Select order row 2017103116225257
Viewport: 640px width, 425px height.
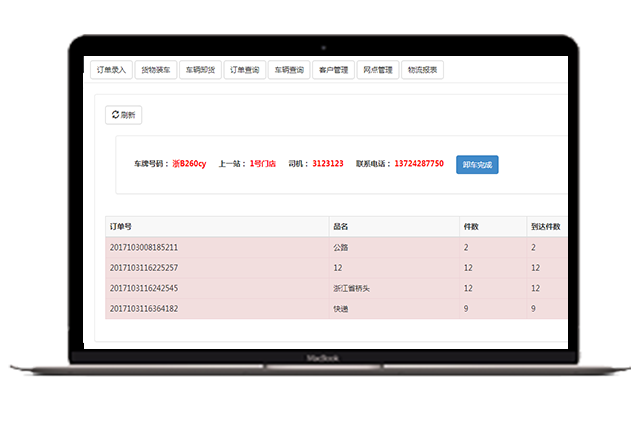[143, 267]
